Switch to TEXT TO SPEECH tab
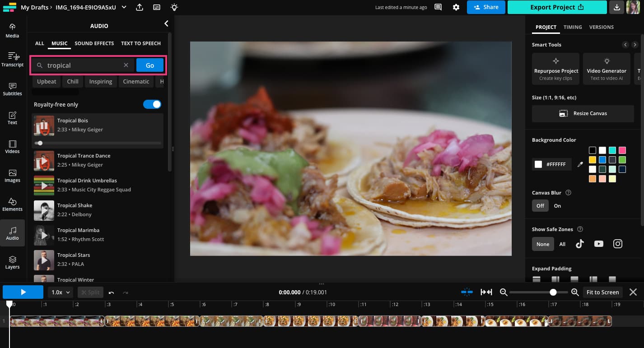Image resolution: width=644 pixels, height=348 pixels. pos(141,43)
